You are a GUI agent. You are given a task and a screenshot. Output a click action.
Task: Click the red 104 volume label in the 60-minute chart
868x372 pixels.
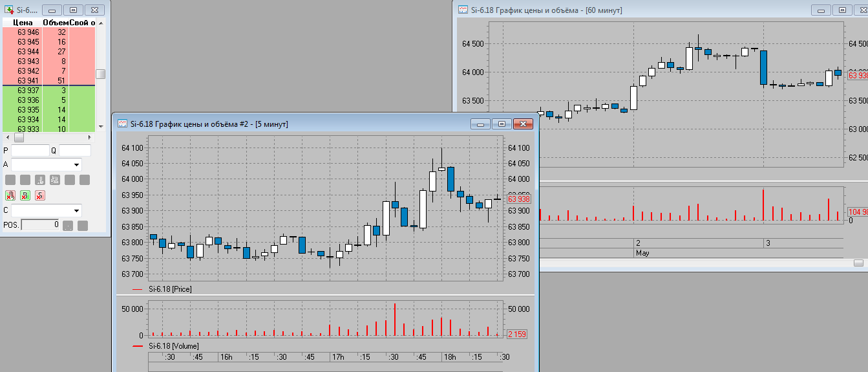pyautogui.click(x=857, y=212)
